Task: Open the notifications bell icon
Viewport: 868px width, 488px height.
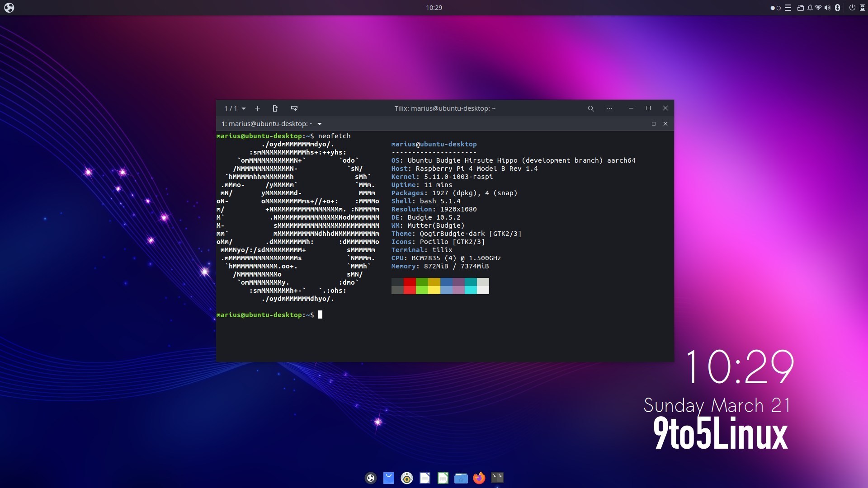Action: pos(810,8)
